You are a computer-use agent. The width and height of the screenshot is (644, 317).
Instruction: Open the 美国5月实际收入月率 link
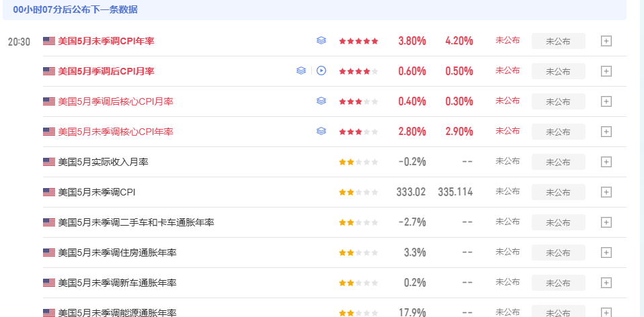coord(103,162)
